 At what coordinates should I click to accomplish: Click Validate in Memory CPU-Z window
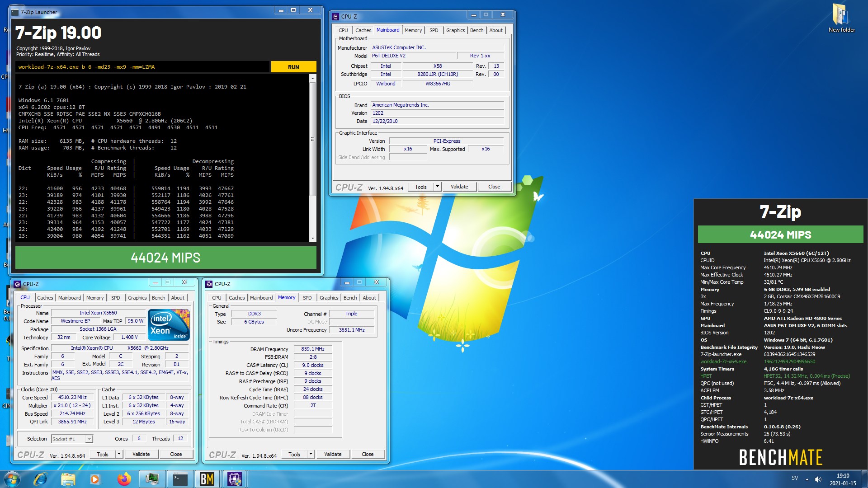tap(333, 455)
